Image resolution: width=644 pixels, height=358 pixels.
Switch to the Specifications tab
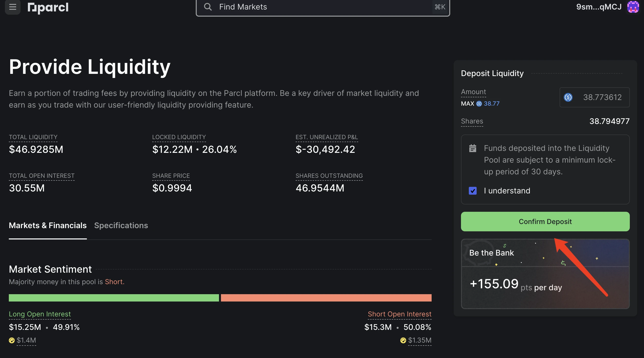point(121,225)
